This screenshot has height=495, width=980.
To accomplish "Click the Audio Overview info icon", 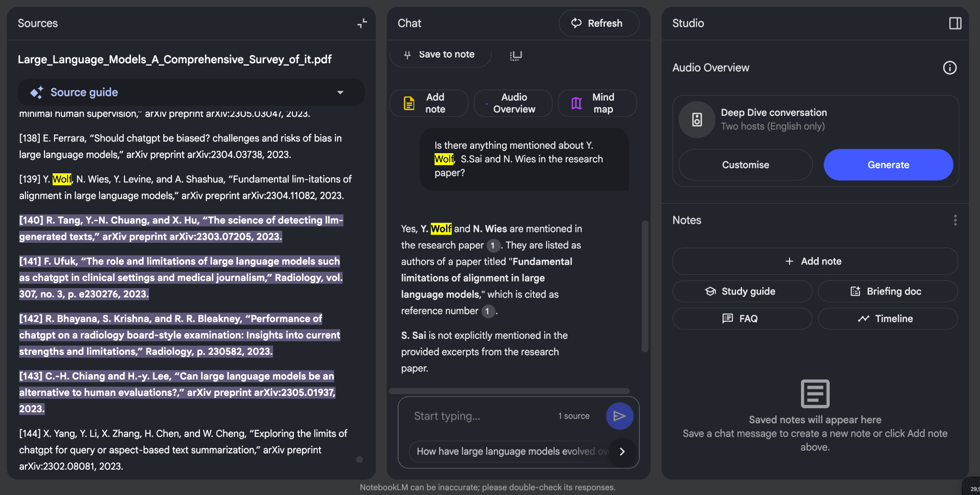I will (x=949, y=67).
